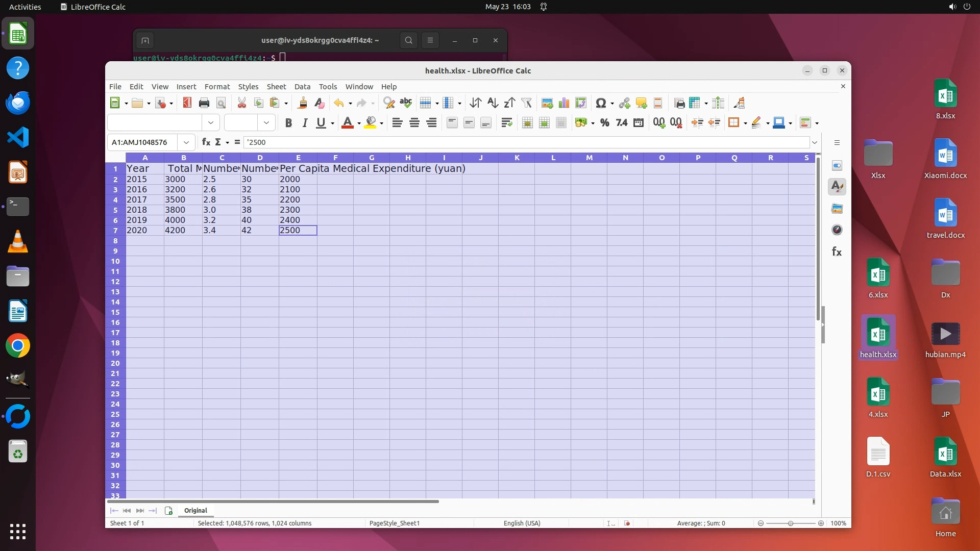Select the Original sheet tab
This screenshot has height=551, width=980.
coord(195,510)
